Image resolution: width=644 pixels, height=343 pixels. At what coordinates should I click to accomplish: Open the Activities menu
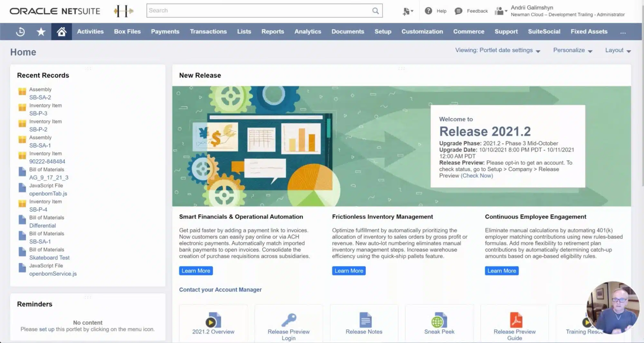(90, 32)
